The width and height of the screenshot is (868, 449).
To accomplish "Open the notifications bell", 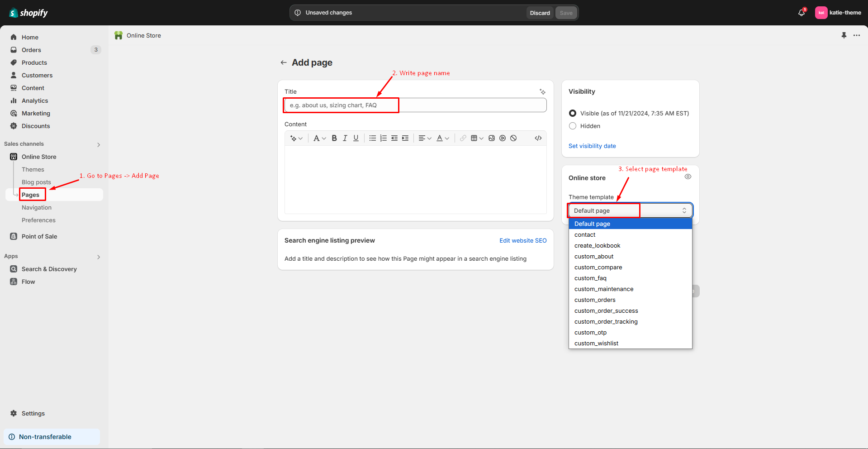I will (801, 13).
